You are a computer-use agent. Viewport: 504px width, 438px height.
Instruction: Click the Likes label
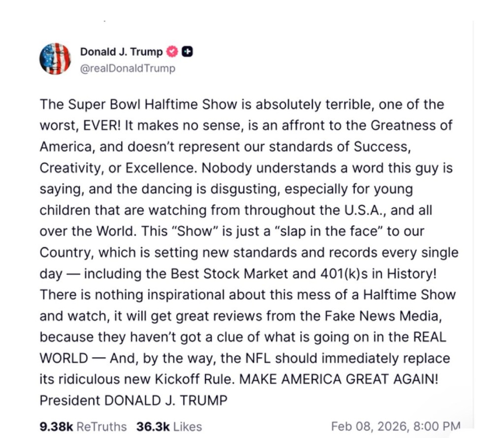click(188, 426)
